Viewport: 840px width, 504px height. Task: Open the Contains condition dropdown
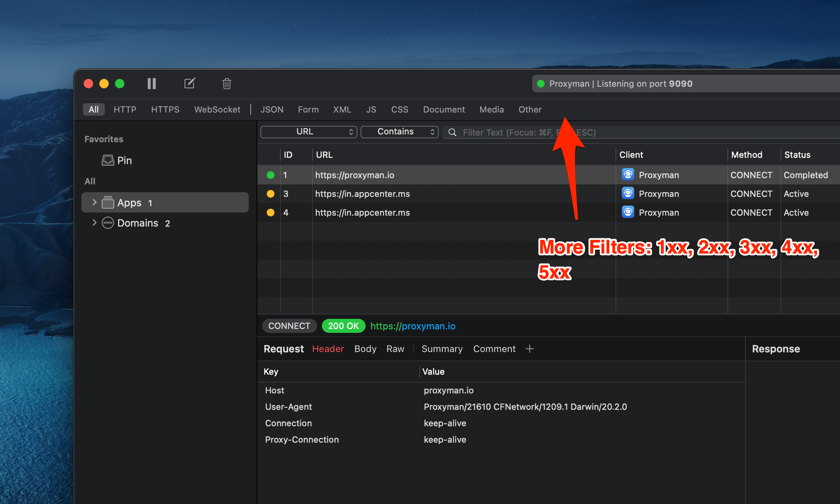point(399,132)
